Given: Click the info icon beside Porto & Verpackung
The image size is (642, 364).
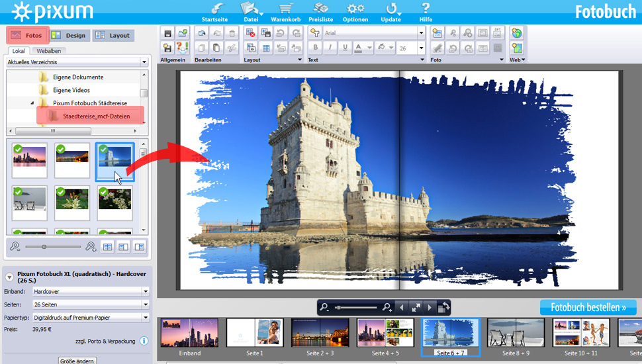Looking at the screenshot, I should 144,341.
